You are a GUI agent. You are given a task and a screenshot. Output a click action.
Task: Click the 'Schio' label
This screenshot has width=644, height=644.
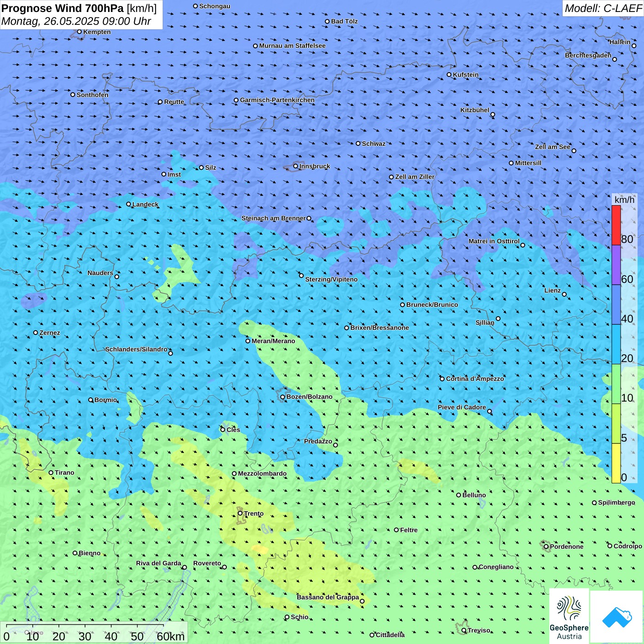[x=299, y=617]
